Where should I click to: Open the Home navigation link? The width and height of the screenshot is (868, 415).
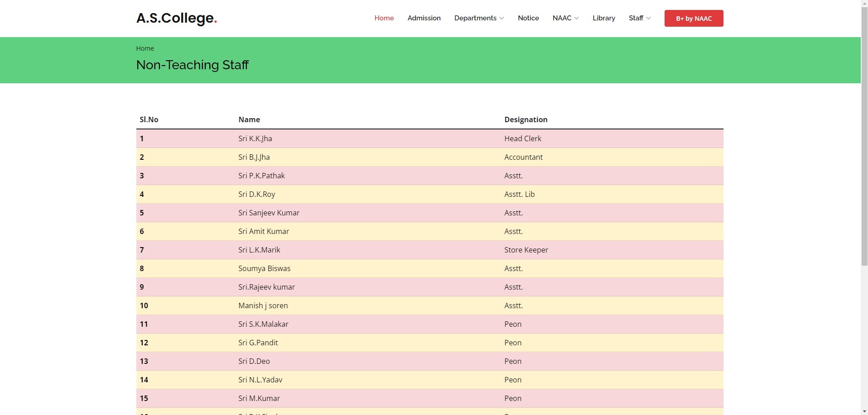click(384, 18)
